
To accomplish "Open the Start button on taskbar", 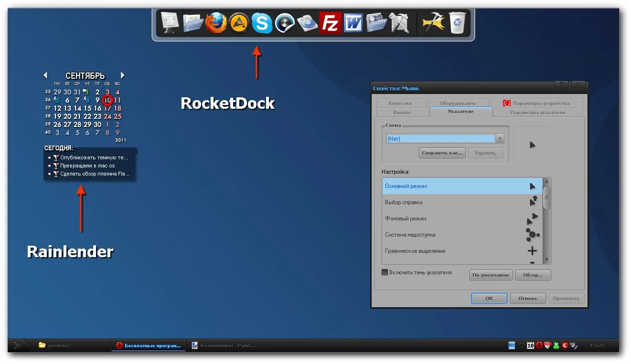I will [18, 345].
